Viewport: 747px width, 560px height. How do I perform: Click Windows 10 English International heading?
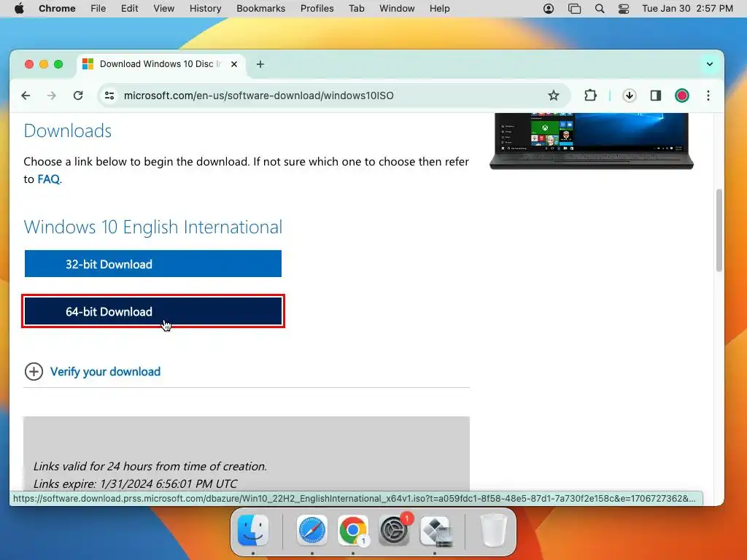[153, 227]
